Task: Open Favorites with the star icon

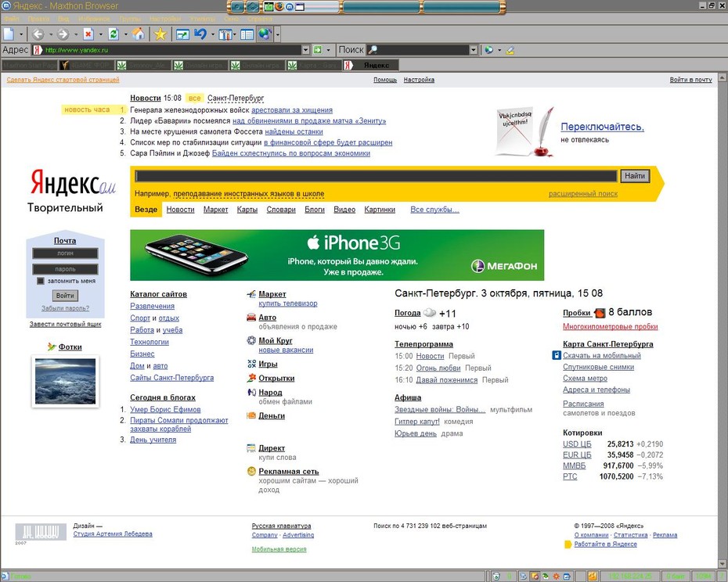Action: pos(160,34)
